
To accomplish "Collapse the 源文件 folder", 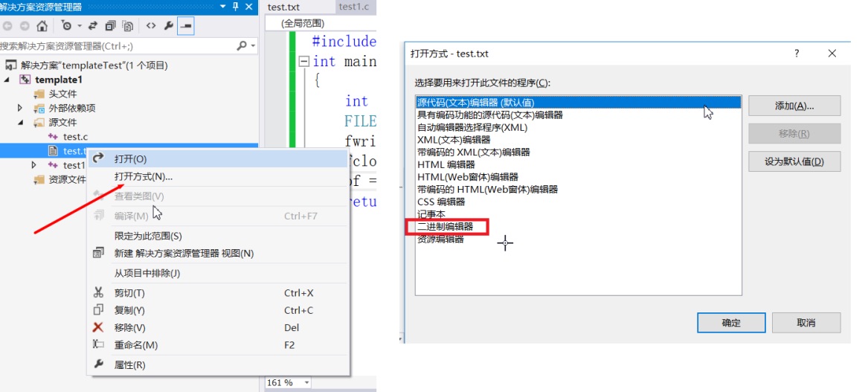I will click(x=21, y=123).
